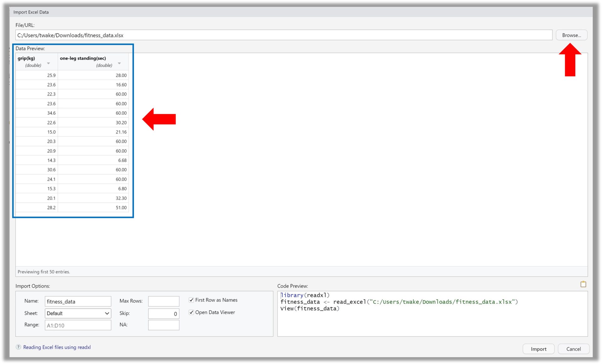Select the grip(kg) column header
This screenshot has width=602, height=364.
tap(27, 58)
